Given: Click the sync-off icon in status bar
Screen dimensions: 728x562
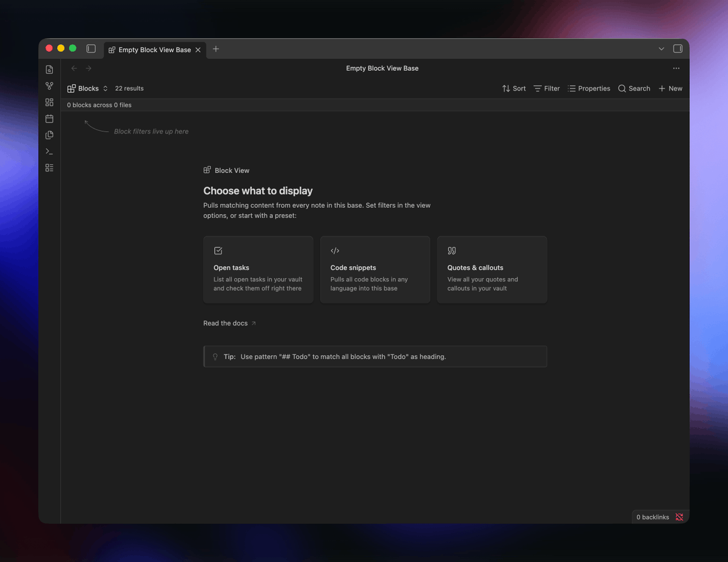Looking at the screenshot, I should tap(679, 517).
